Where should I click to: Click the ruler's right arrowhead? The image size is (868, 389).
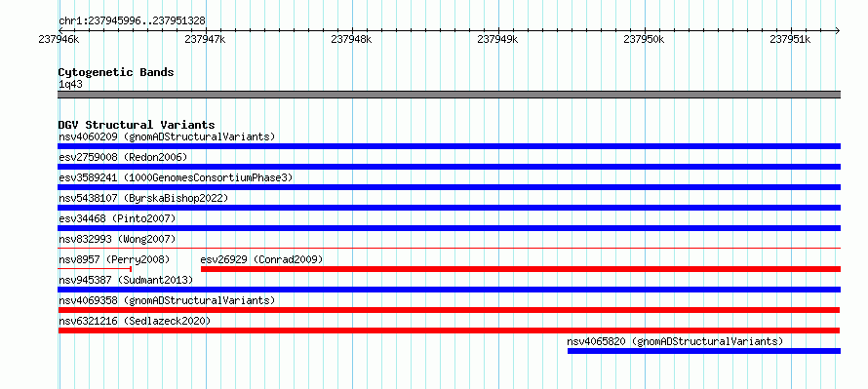point(838,30)
